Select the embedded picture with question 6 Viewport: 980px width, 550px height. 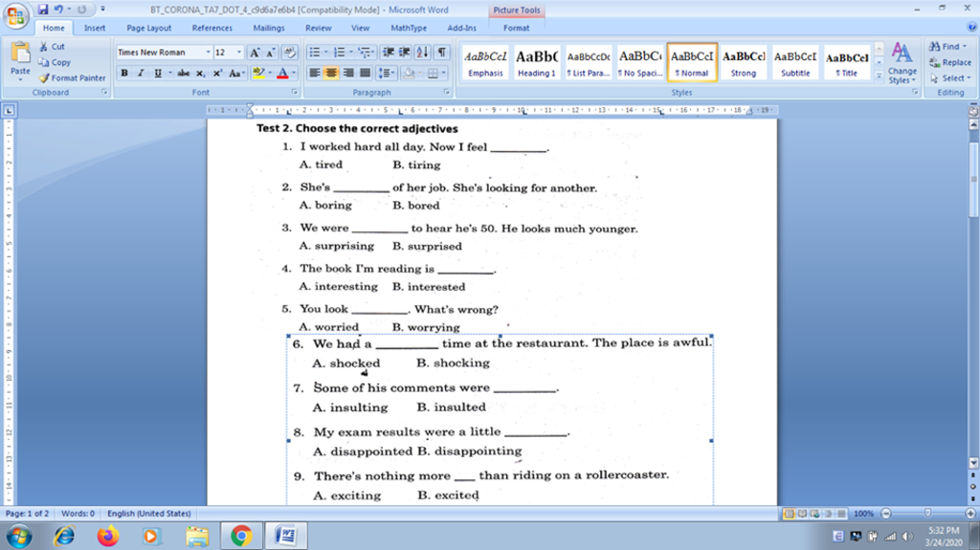500,420
